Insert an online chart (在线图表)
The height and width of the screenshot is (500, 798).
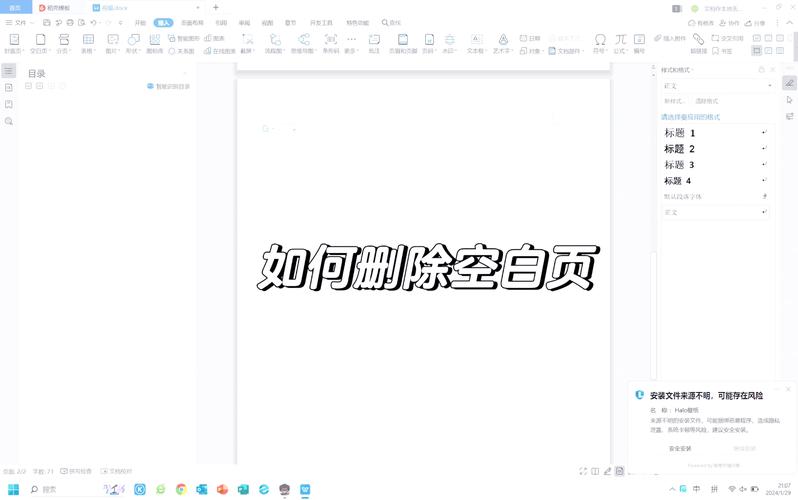point(220,51)
